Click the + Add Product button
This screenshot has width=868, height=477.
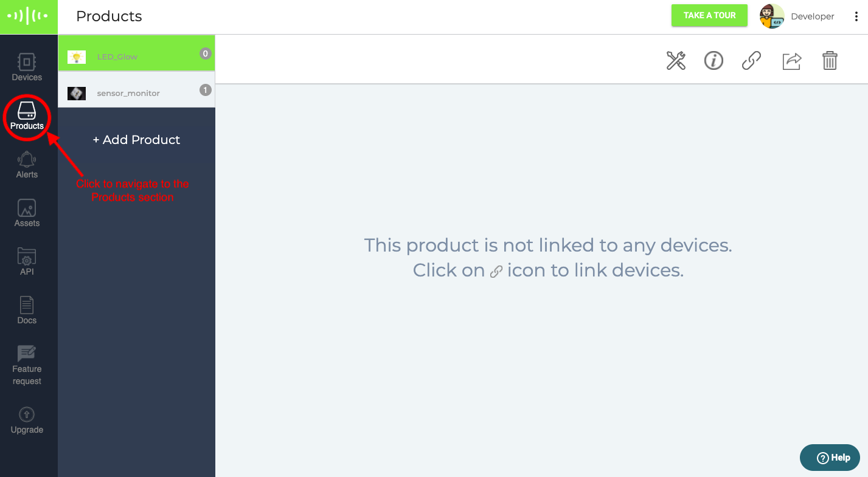pyautogui.click(x=137, y=140)
